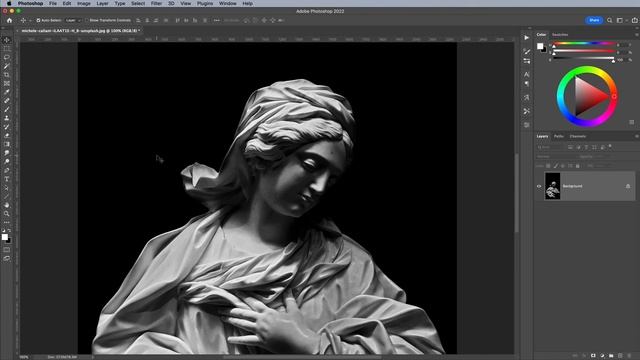Select the Horizontal Type tool
The height and width of the screenshot is (360, 640).
[x=7, y=179]
